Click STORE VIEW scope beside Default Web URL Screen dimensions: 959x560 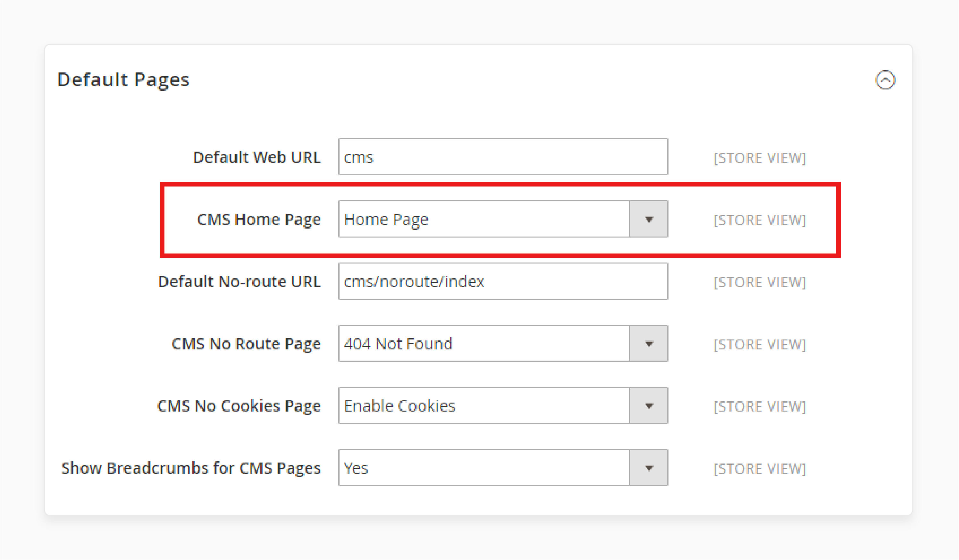[x=760, y=158]
